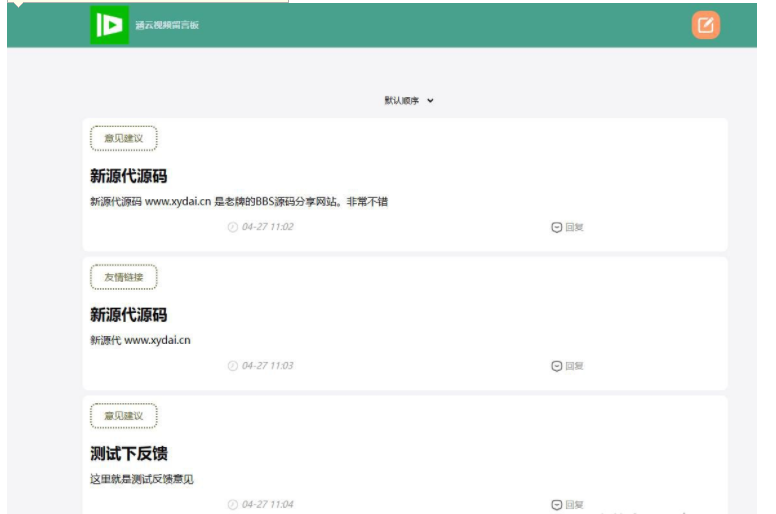776x514 pixels.
Task: Open the 测试下反馈 post title
Action: tap(129, 454)
